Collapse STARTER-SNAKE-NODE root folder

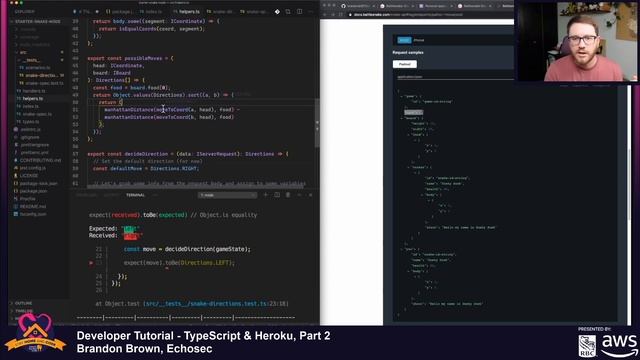click(39, 21)
